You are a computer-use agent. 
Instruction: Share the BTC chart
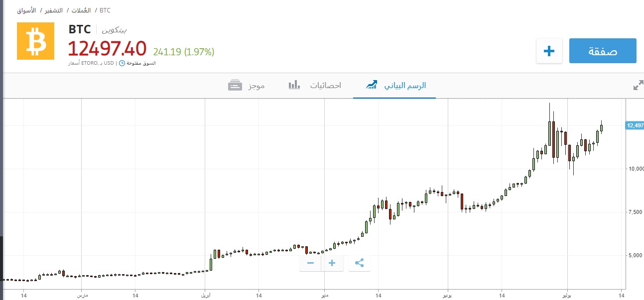pos(360,263)
